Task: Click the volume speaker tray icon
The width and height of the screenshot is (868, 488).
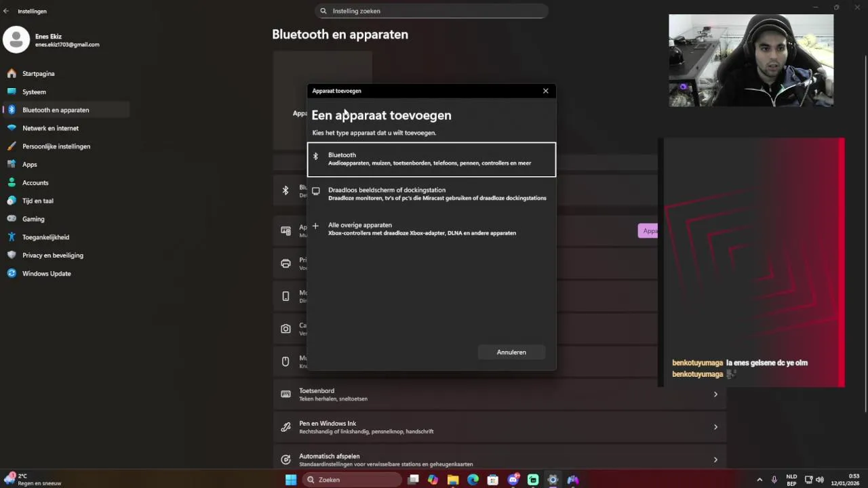Action: 820,480
